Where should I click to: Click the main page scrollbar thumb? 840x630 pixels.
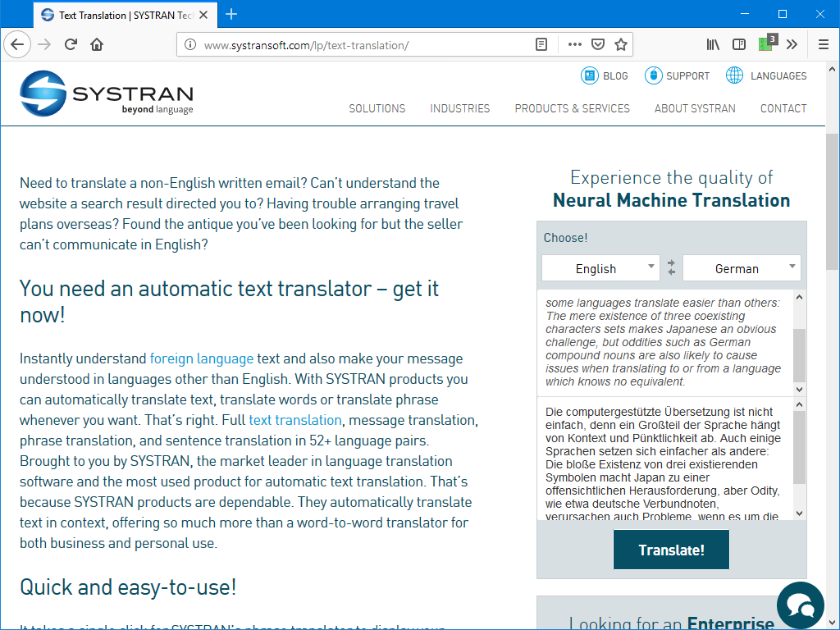point(832,202)
